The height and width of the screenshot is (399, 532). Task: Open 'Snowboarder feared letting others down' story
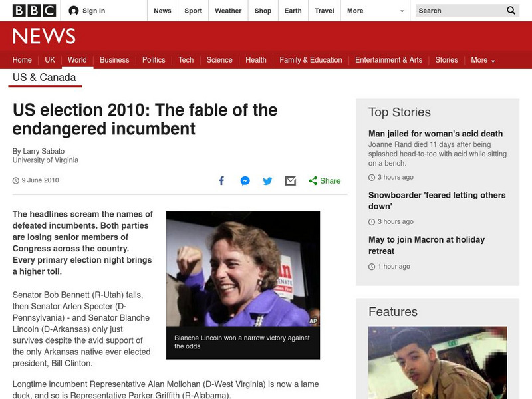point(437,200)
